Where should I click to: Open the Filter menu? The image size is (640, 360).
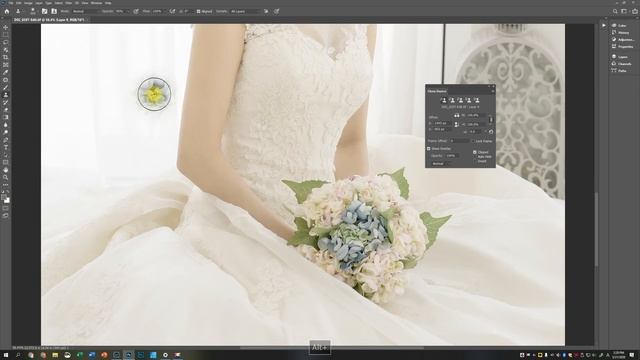[x=69, y=3]
